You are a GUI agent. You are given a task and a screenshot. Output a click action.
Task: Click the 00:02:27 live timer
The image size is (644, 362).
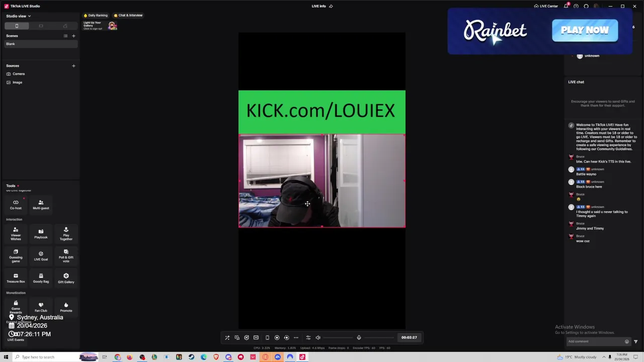[x=409, y=337]
